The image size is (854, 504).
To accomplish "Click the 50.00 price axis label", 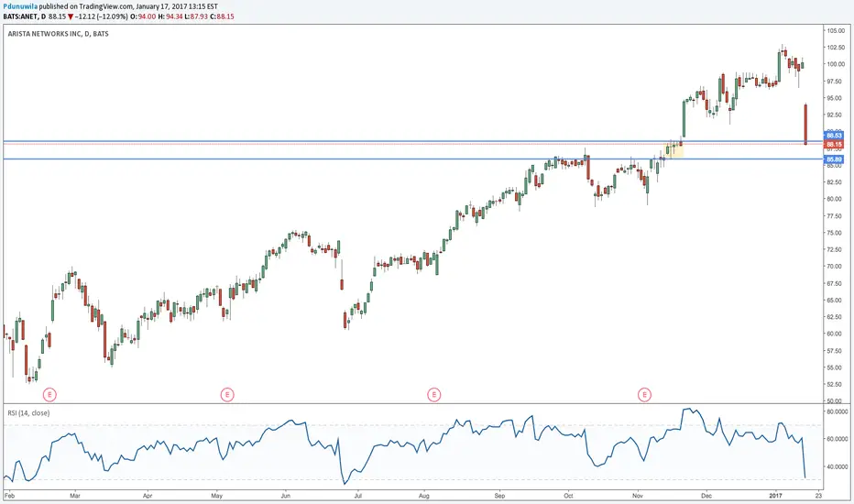I will [835, 400].
